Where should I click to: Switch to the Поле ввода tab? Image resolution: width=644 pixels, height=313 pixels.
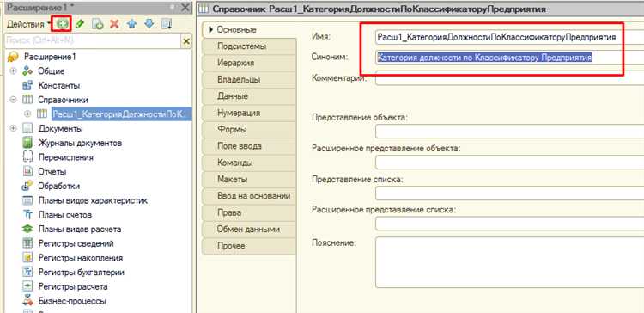249,146
